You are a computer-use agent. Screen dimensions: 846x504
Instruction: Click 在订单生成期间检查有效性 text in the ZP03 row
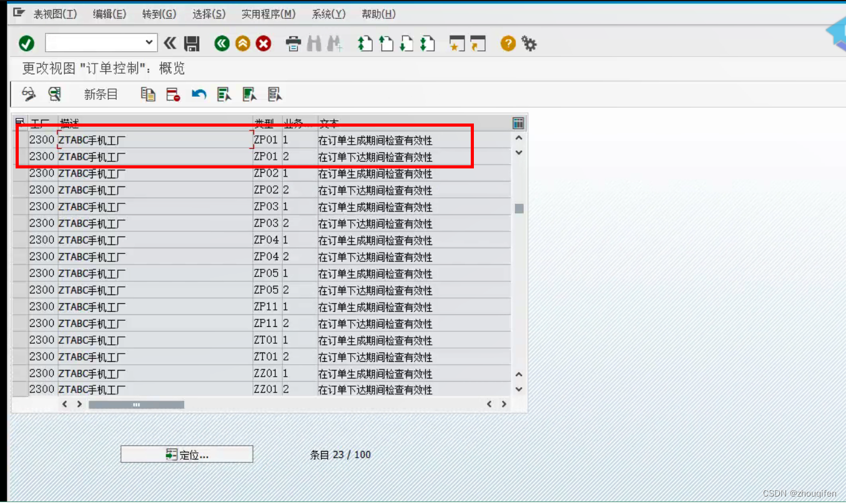point(375,207)
